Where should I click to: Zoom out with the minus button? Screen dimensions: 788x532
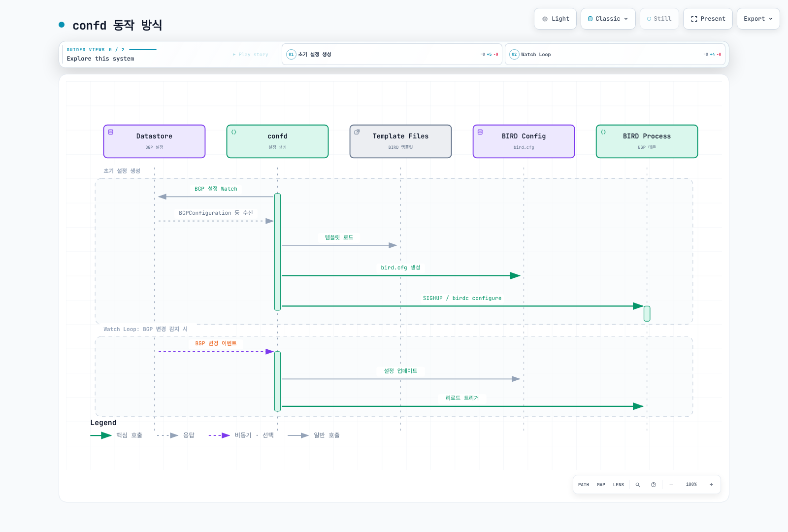click(x=671, y=485)
